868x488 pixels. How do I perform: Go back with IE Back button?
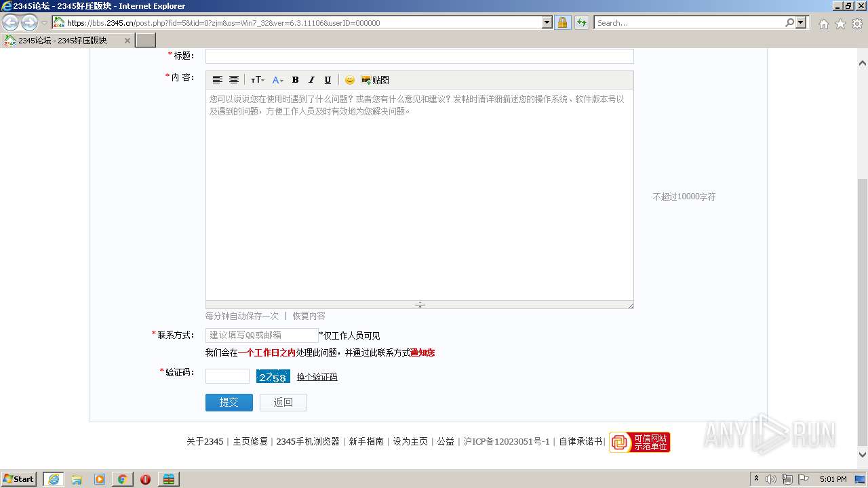[x=11, y=22]
